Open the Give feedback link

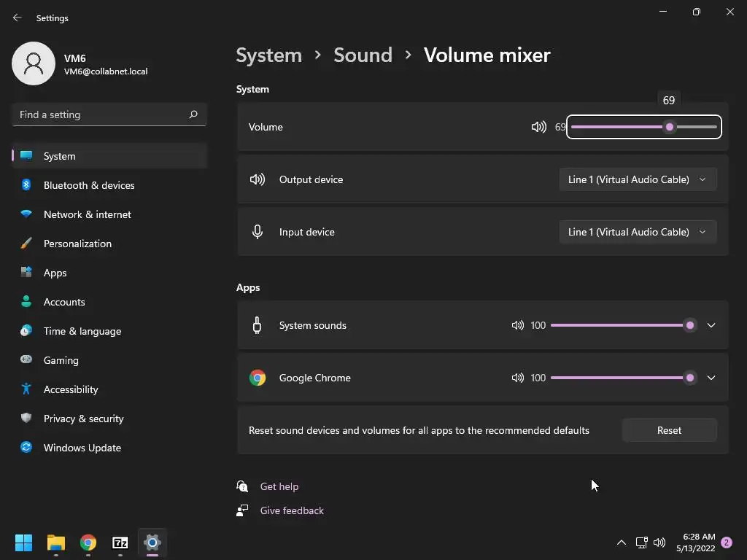[292, 510]
